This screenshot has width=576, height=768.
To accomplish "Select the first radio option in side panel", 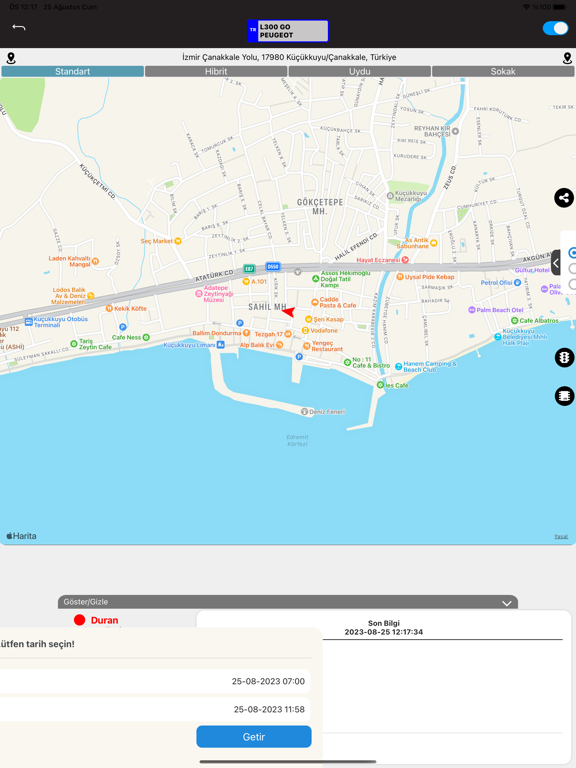I will (572, 253).
